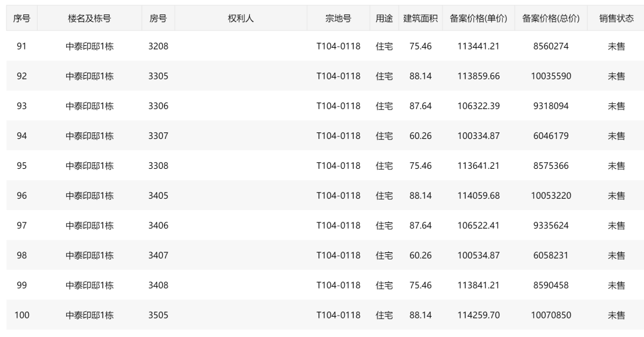
Task: Click the 权利人 column header
Action: coord(241,18)
